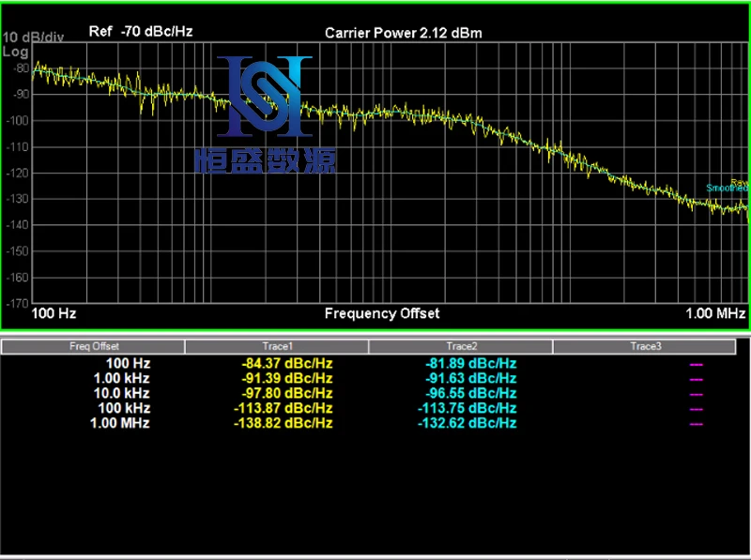Image resolution: width=751 pixels, height=560 pixels.
Task: Select the Ref -70 dBc/Hz reference level
Action: (x=141, y=31)
